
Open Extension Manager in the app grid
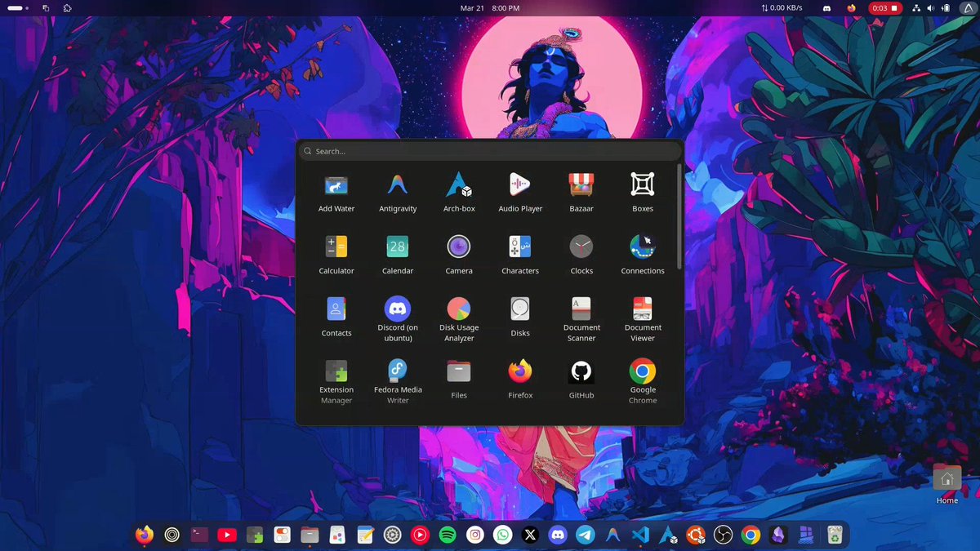pyautogui.click(x=336, y=381)
